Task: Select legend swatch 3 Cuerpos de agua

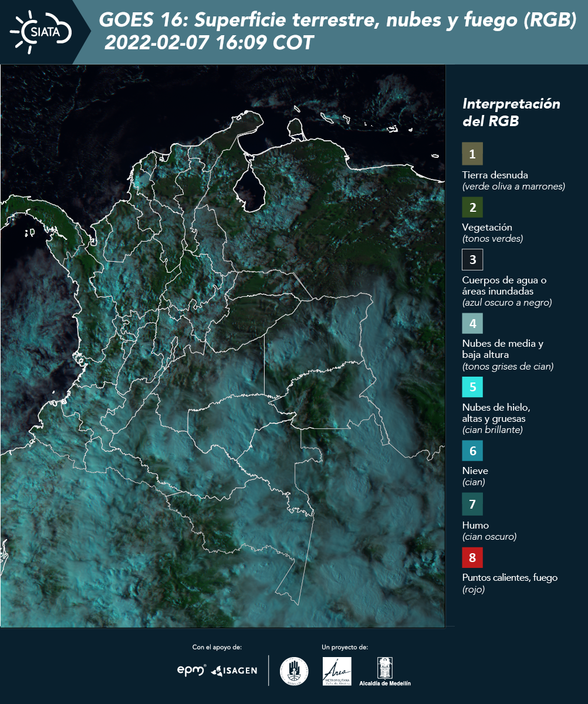Action: click(x=472, y=259)
